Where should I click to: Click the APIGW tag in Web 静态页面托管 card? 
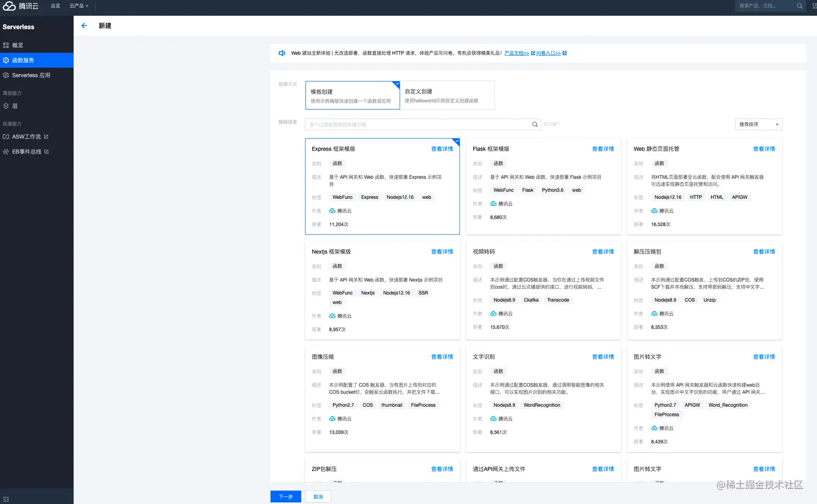(x=740, y=197)
